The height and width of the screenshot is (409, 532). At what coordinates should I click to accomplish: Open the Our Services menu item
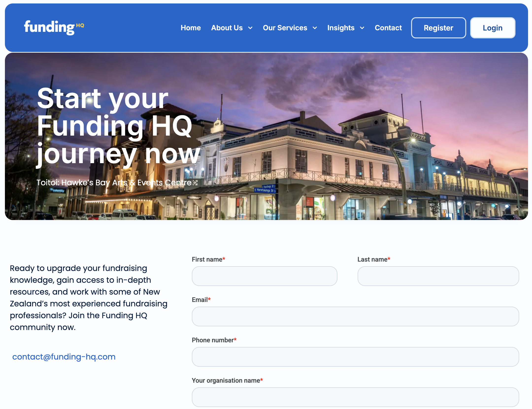(285, 28)
